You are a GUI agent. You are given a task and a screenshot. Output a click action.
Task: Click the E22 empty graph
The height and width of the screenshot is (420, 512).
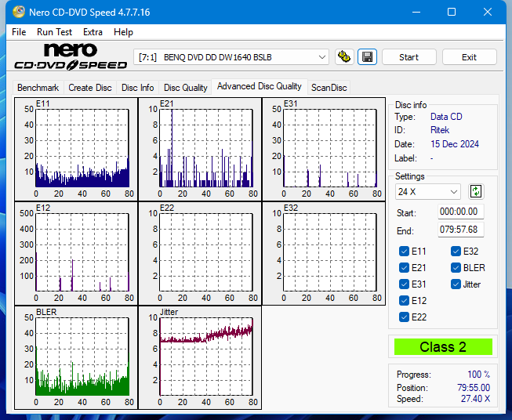pos(200,254)
